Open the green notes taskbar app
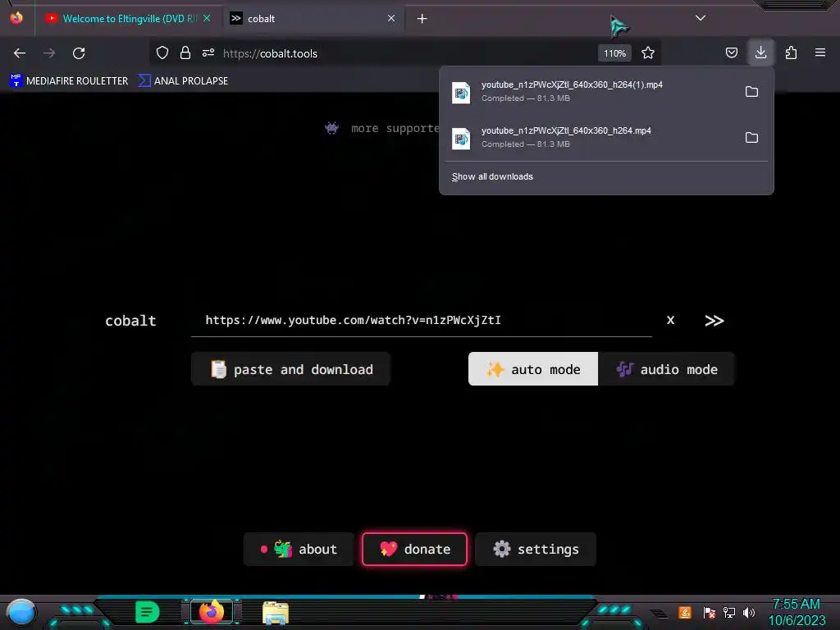The height and width of the screenshot is (630, 840). tap(148, 612)
